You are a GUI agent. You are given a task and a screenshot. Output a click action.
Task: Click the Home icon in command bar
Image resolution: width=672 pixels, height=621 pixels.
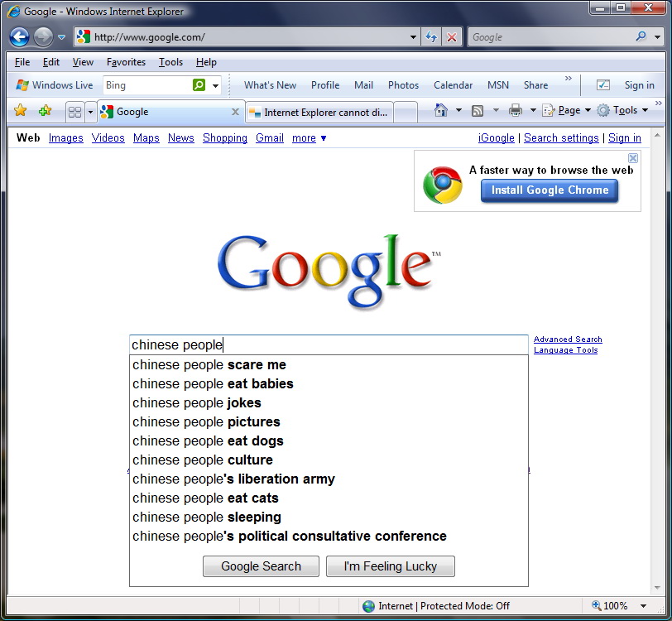pyautogui.click(x=441, y=110)
